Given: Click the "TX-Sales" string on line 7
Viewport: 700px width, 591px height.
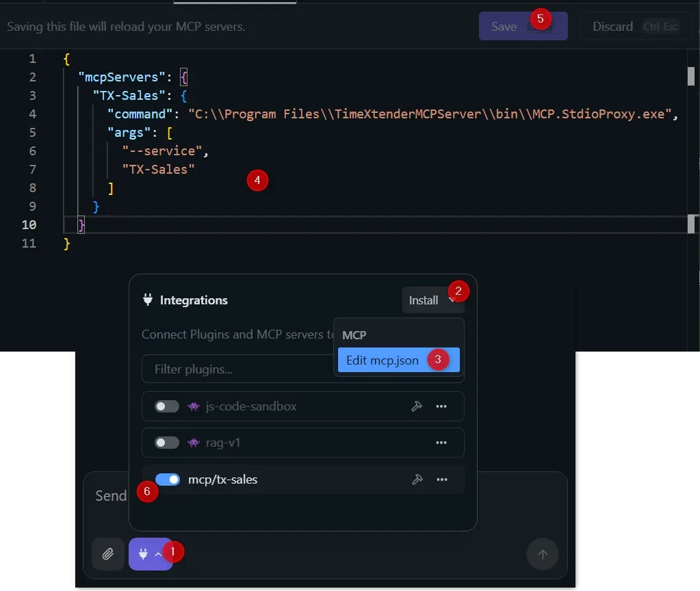Looking at the screenshot, I should tap(159, 169).
